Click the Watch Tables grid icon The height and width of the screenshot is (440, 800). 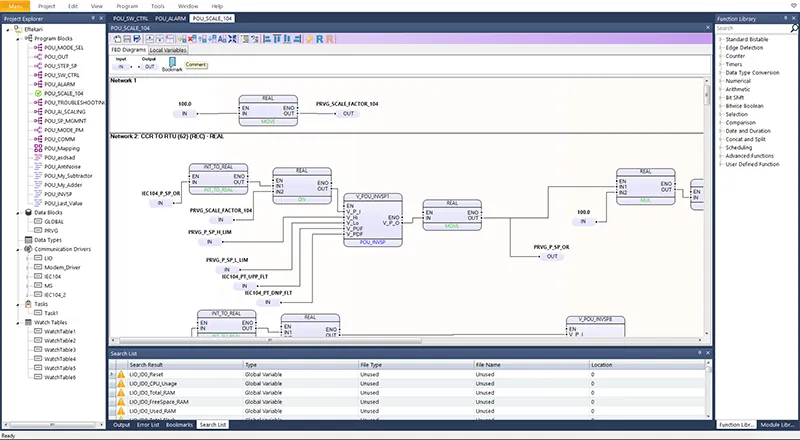pos(29,322)
